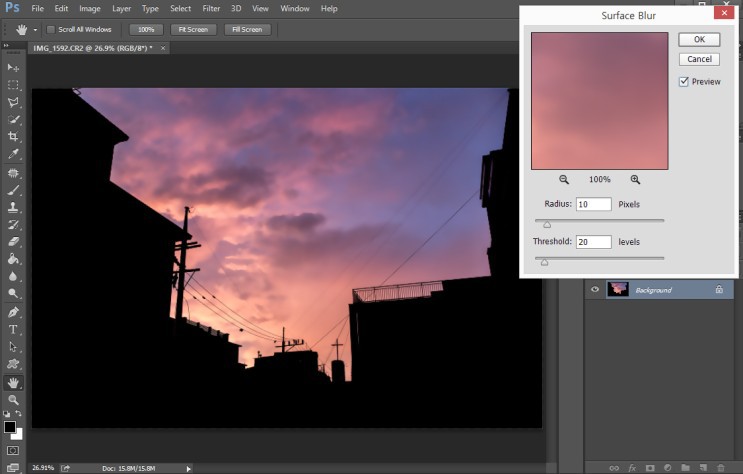Viewport: 743px width, 474px height.
Task: Click the Threshold levels input field
Action: (593, 242)
